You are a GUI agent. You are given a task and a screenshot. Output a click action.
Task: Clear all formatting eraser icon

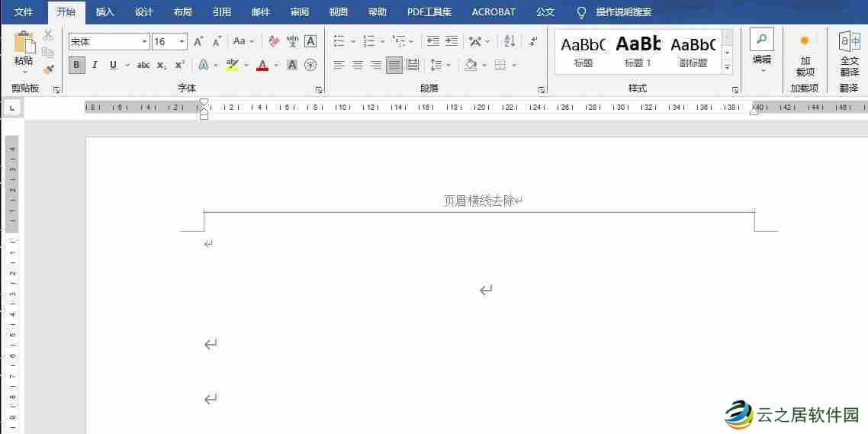pos(274,41)
